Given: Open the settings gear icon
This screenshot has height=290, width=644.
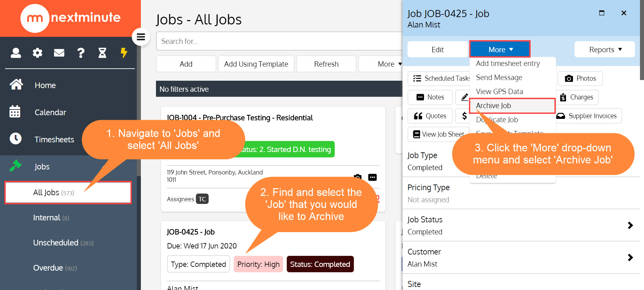Looking at the screenshot, I should click(x=38, y=53).
